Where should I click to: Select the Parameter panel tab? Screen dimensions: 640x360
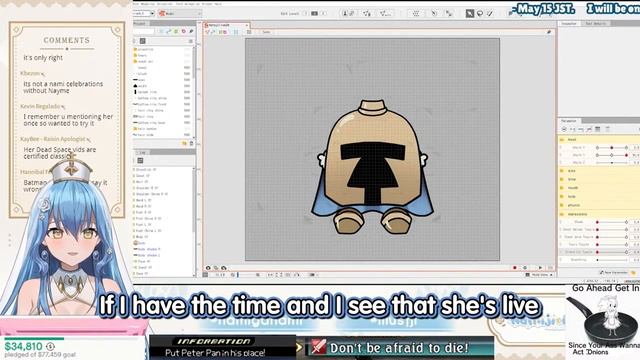point(569,121)
